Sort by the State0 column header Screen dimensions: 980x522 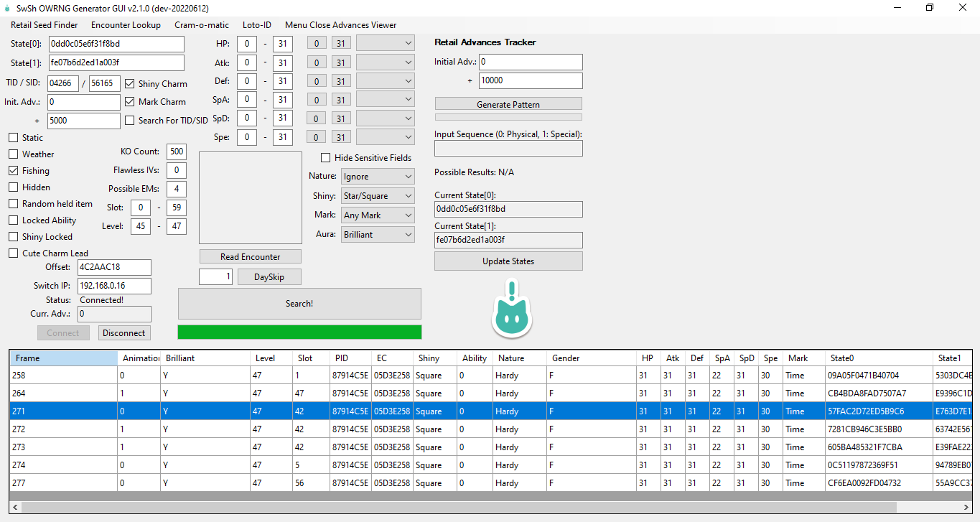879,358
